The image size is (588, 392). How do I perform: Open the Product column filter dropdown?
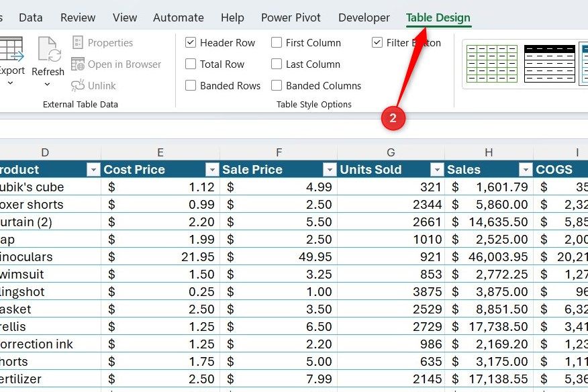coord(93,170)
